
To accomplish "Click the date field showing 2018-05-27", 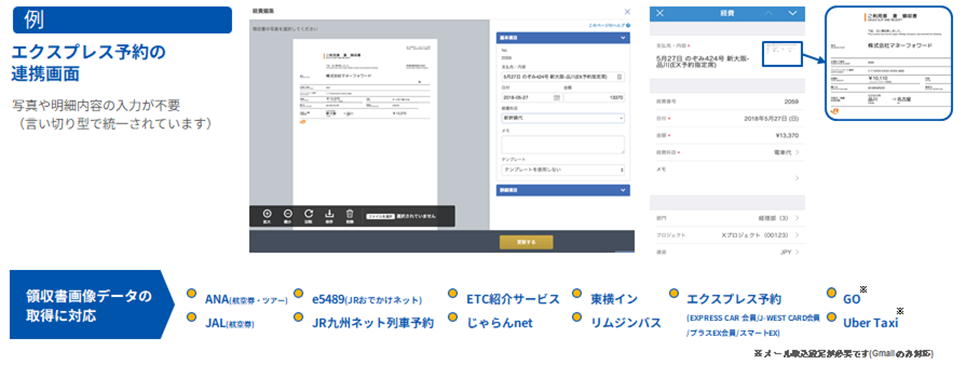I will pos(531,98).
